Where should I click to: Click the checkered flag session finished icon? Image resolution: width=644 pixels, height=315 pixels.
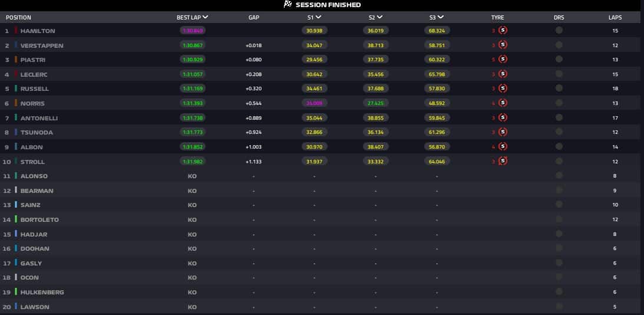pos(288,5)
